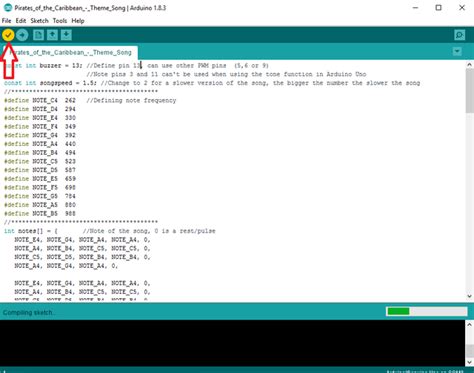Click the 'buzzer = 13' declaration text

[60, 65]
